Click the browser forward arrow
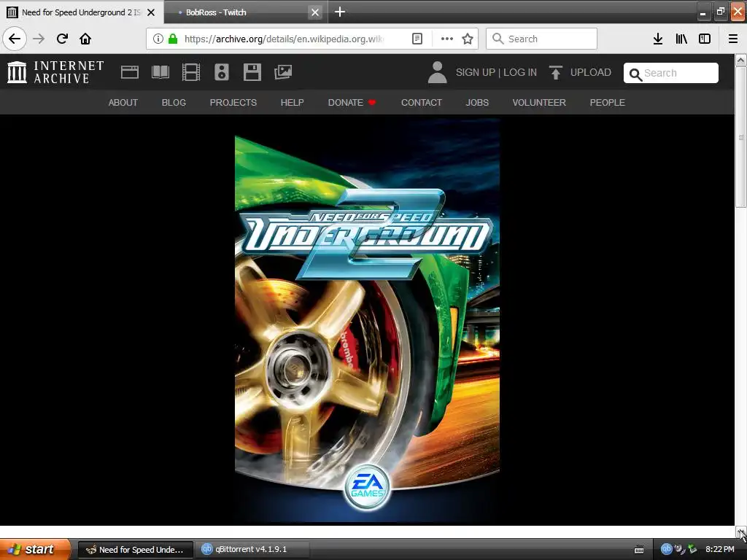 pyautogui.click(x=39, y=39)
